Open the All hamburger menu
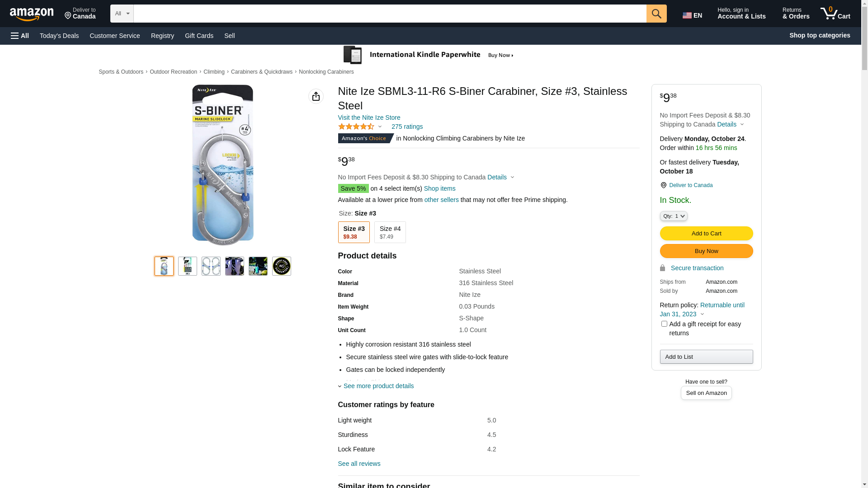This screenshot has height=488, width=868. 20,36
